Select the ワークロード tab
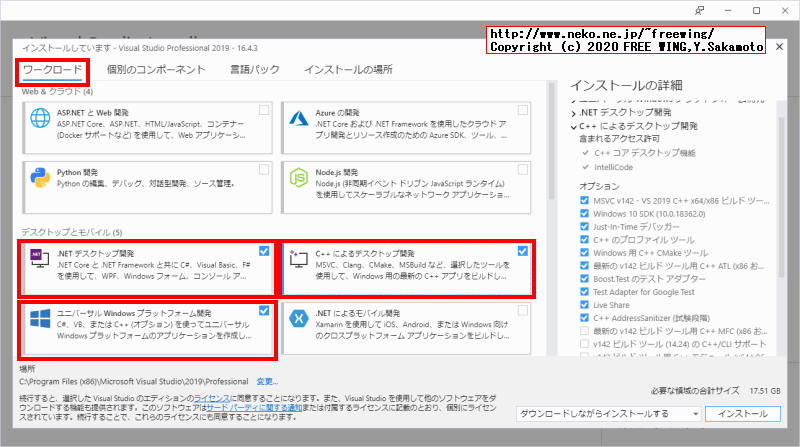The height and width of the screenshot is (447, 800). point(53,69)
